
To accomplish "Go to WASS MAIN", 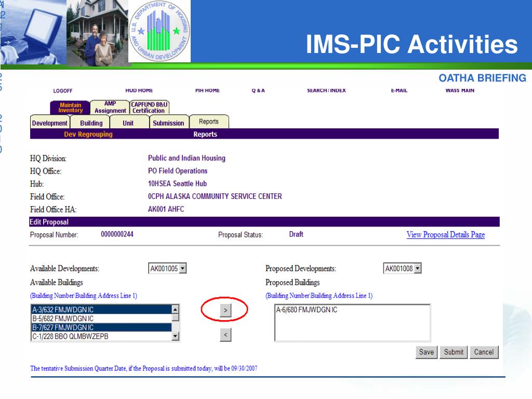I will 460,90.
